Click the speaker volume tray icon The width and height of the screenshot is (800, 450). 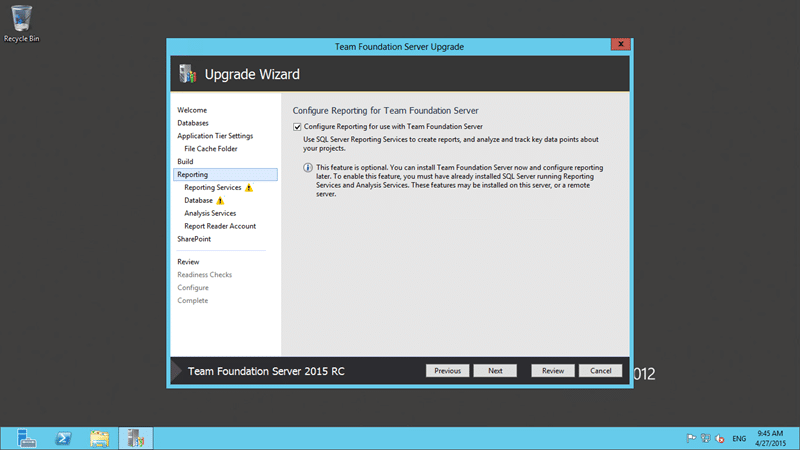tap(720, 438)
